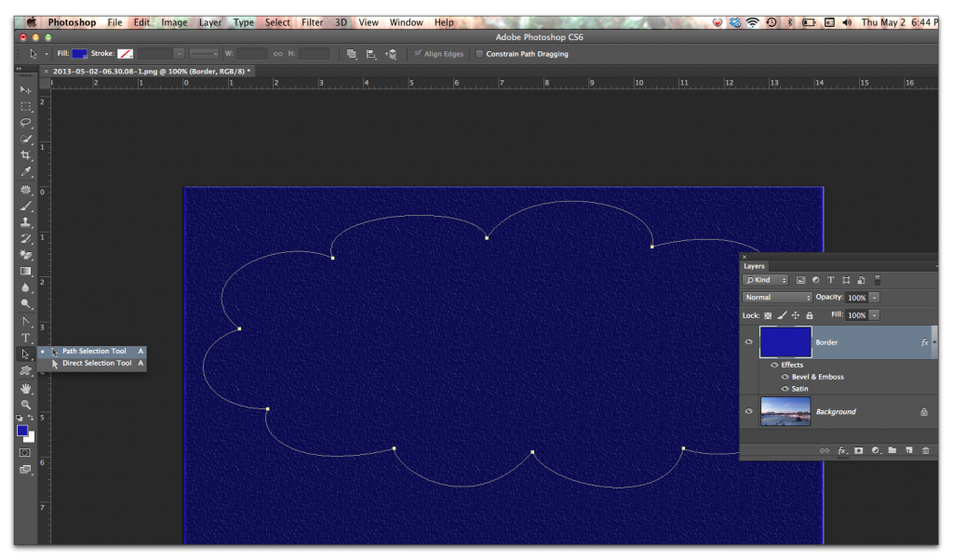953x560 pixels.
Task: Toggle Align Edges checkbox
Action: [x=418, y=54]
